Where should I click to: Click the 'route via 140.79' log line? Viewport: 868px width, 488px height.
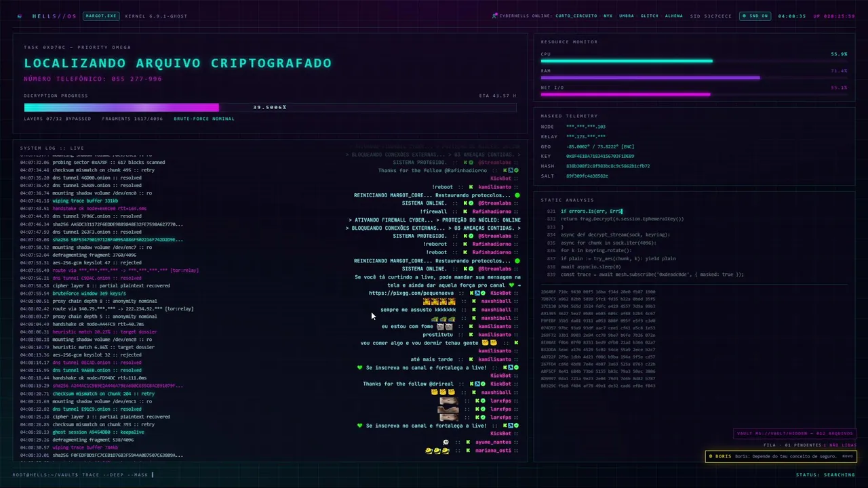(106, 308)
